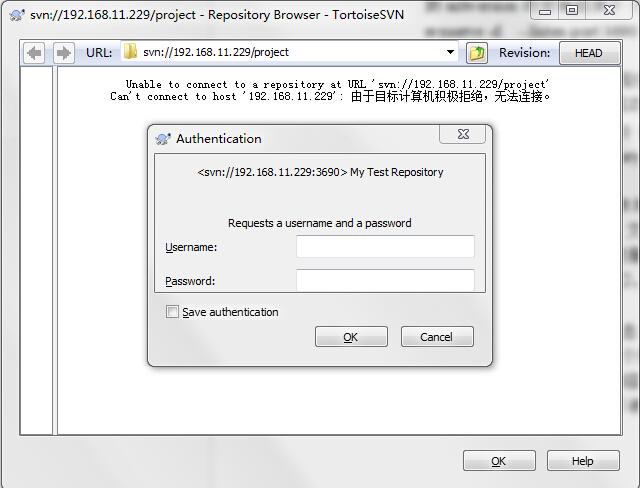Close the Authentication dialog with X
Viewport: 640px width, 488px height.
click(x=462, y=134)
